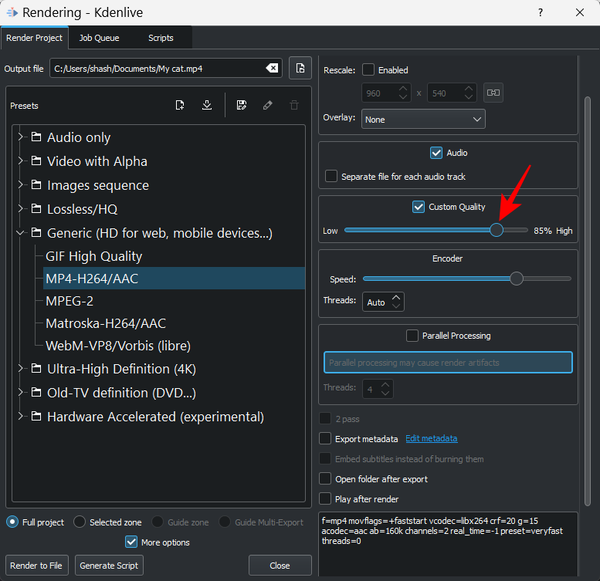Toggle rescale aspect ratio link icon
This screenshot has width=600, height=581.
pyautogui.click(x=493, y=93)
